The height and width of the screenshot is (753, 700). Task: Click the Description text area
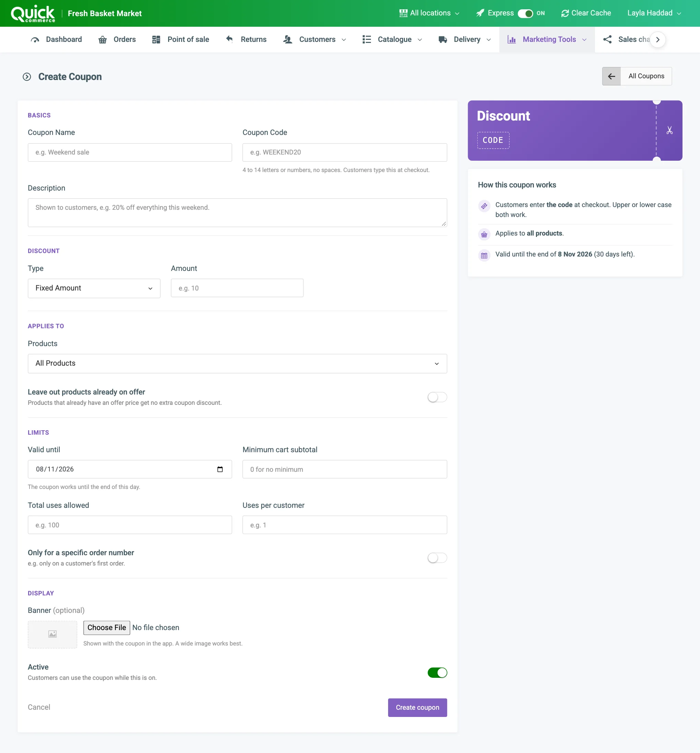237,213
